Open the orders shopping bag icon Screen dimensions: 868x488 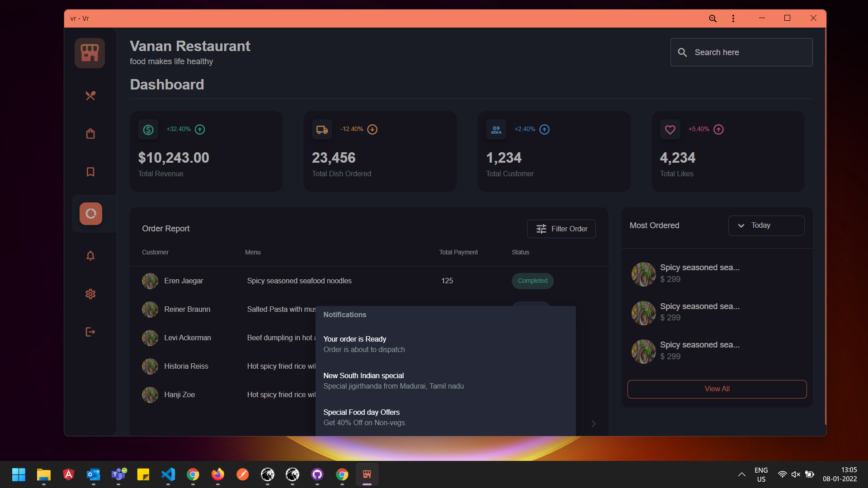pos(90,133)
